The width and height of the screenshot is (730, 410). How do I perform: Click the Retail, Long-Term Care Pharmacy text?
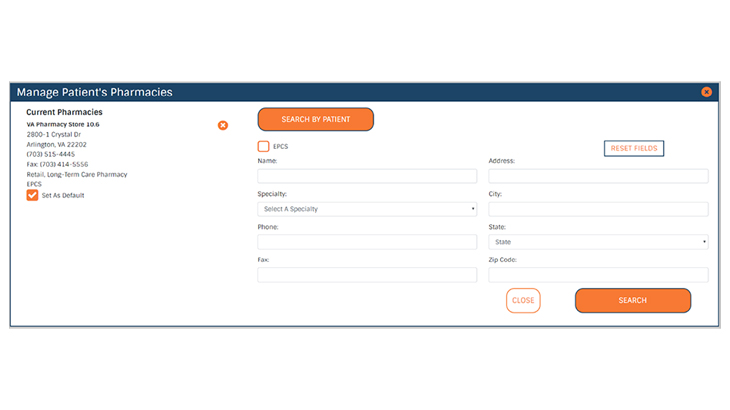coord(77,175)
